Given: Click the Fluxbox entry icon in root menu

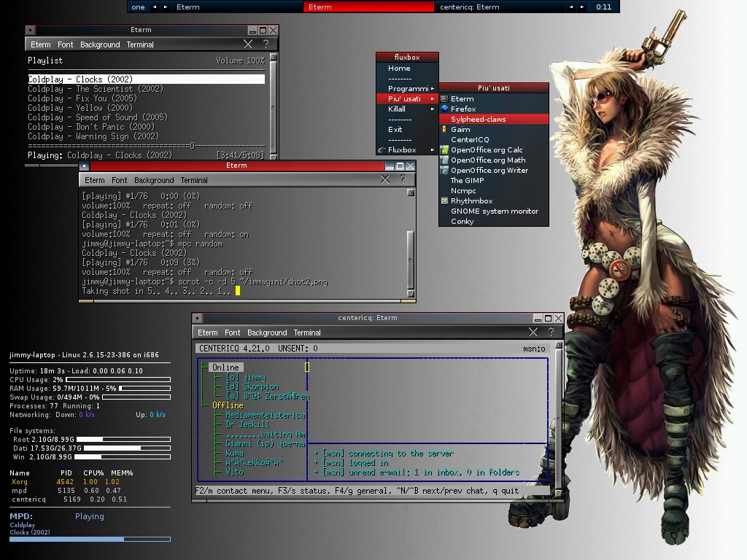Looking at the screenshot, I should coord(382,150).
